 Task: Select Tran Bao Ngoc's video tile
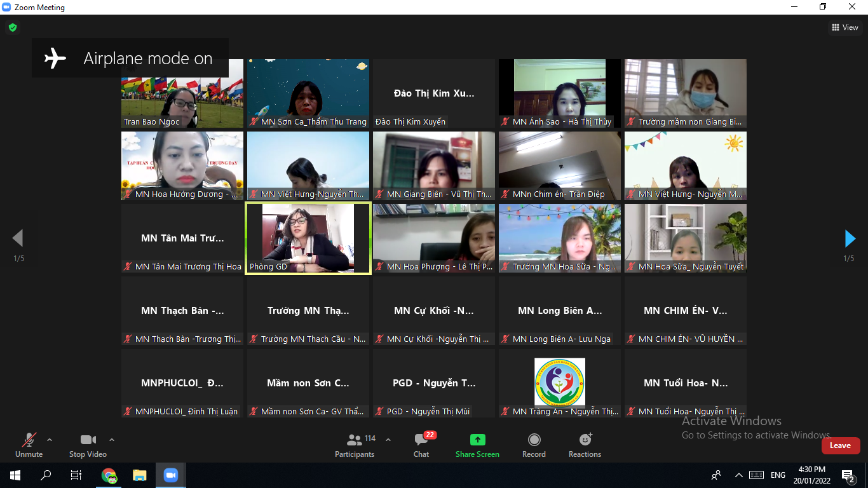(182, 93)
